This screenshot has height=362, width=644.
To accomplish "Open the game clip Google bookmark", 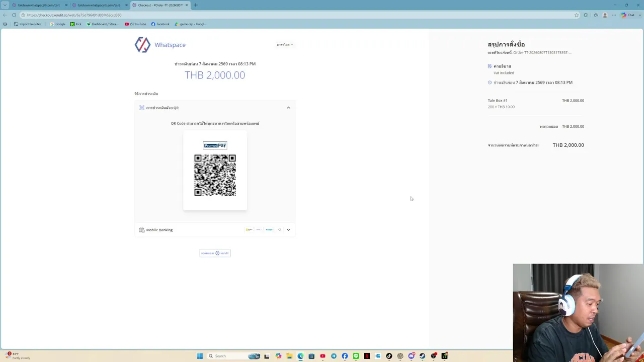I will tap(190, 24).
